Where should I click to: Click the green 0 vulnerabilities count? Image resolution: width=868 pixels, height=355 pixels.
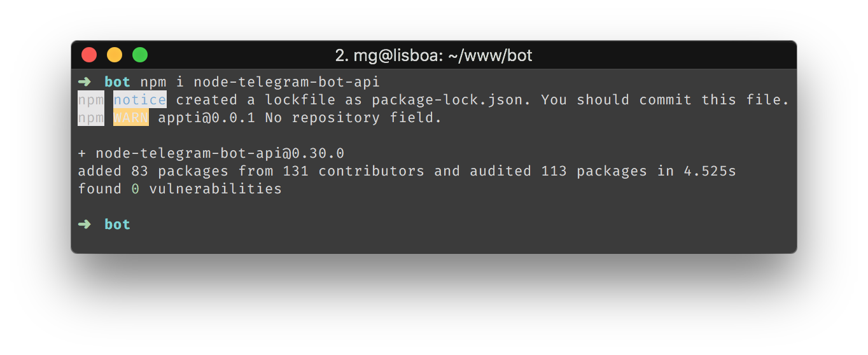point(135,189)
